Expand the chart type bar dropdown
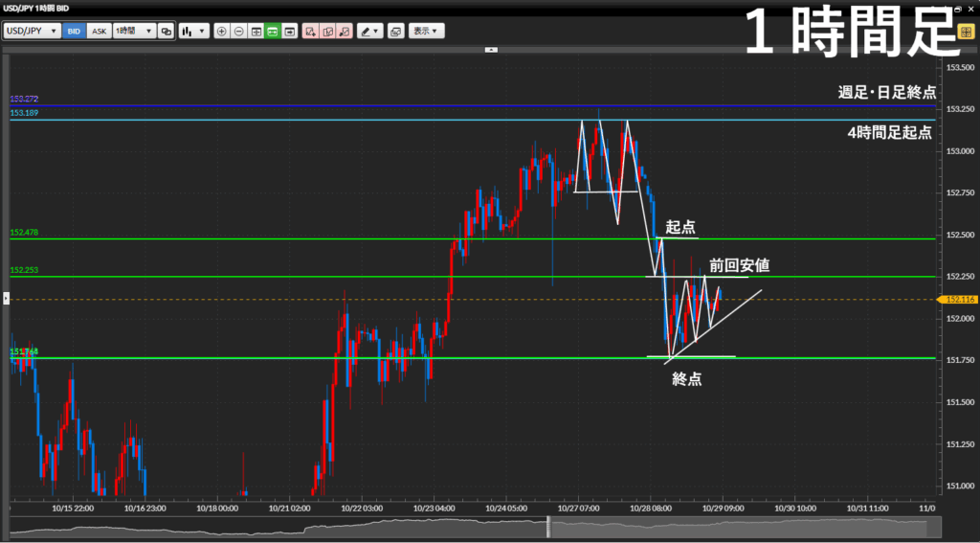Viewport: 980px width, 543px height. point(193,31)
